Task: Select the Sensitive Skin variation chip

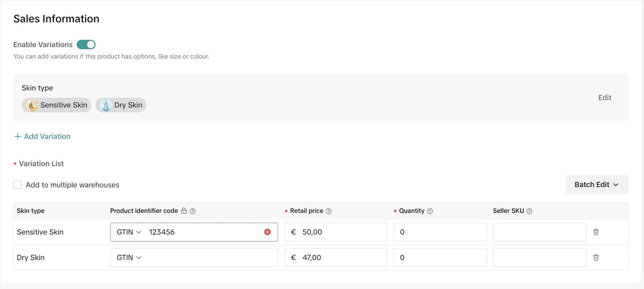Action: click(x=56, y=105)
